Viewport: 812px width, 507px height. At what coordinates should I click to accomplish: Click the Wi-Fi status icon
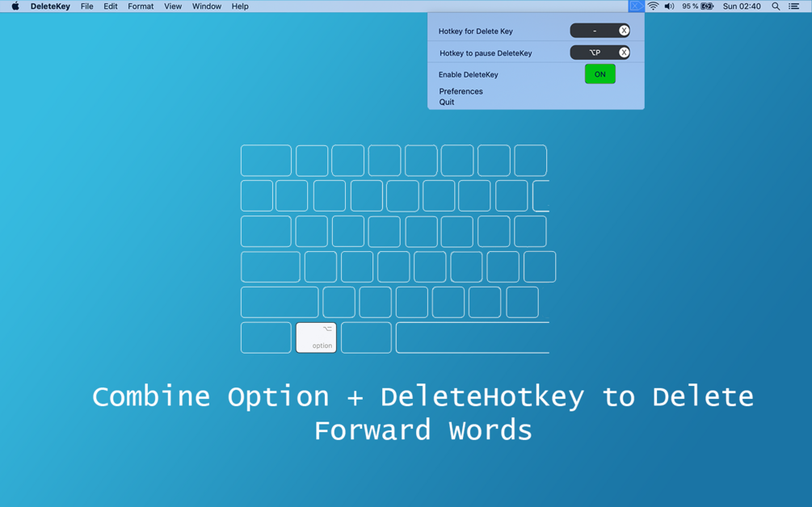pyautogui.click(x=654, y=6)
